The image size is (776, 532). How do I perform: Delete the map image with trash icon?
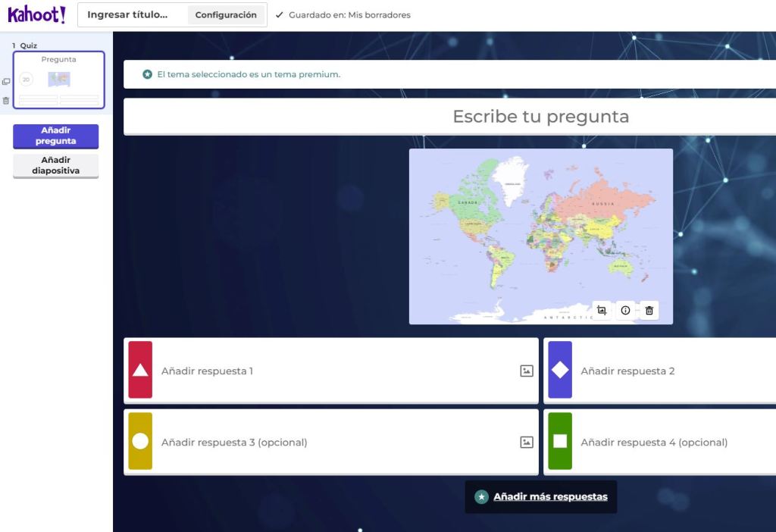click(649, 310)
